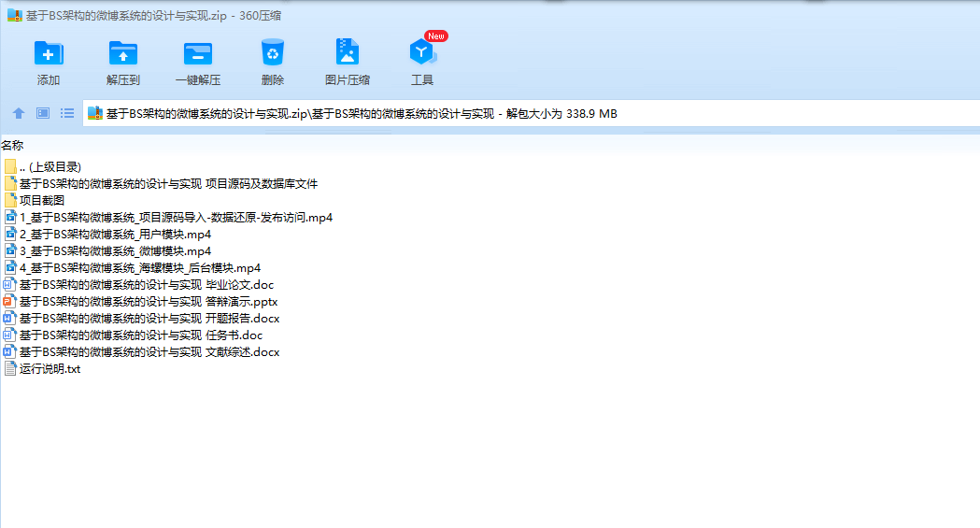
Task: Click the 一键解压 one-click extract icon
Action: (198, 54)
